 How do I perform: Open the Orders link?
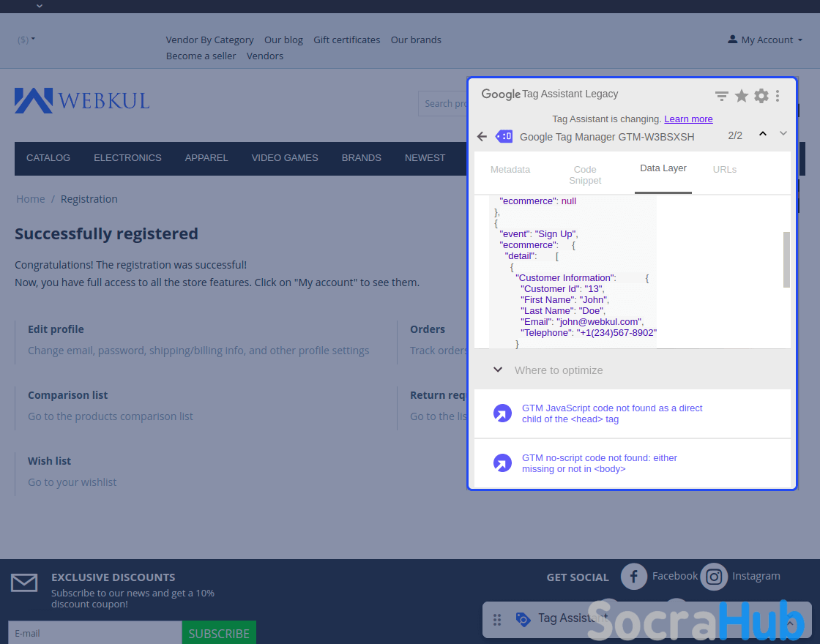point(428,329)
